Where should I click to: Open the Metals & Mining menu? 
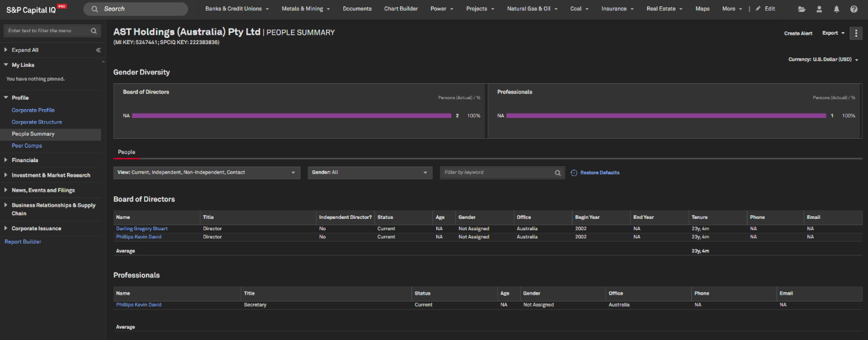pos(306,9)
